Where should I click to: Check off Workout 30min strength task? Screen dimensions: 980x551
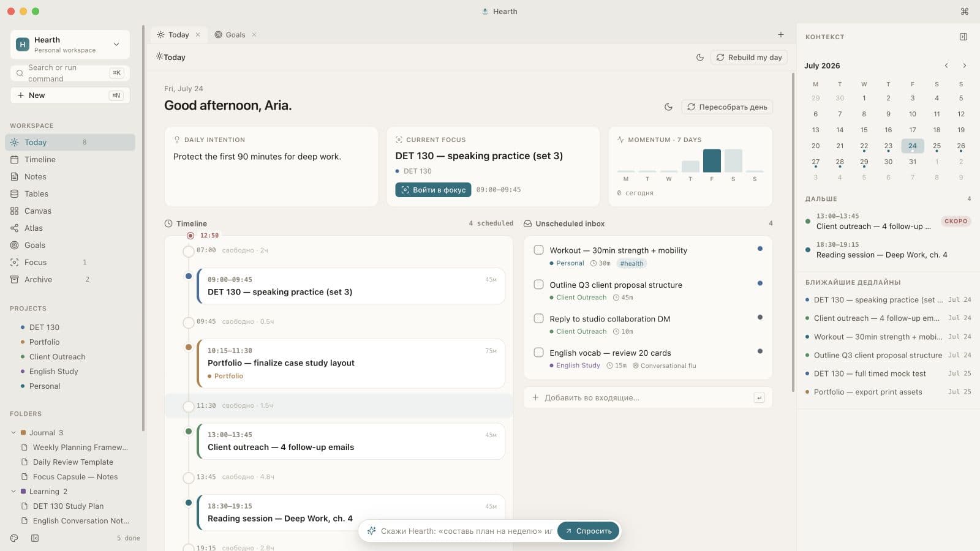coord(538,250)
